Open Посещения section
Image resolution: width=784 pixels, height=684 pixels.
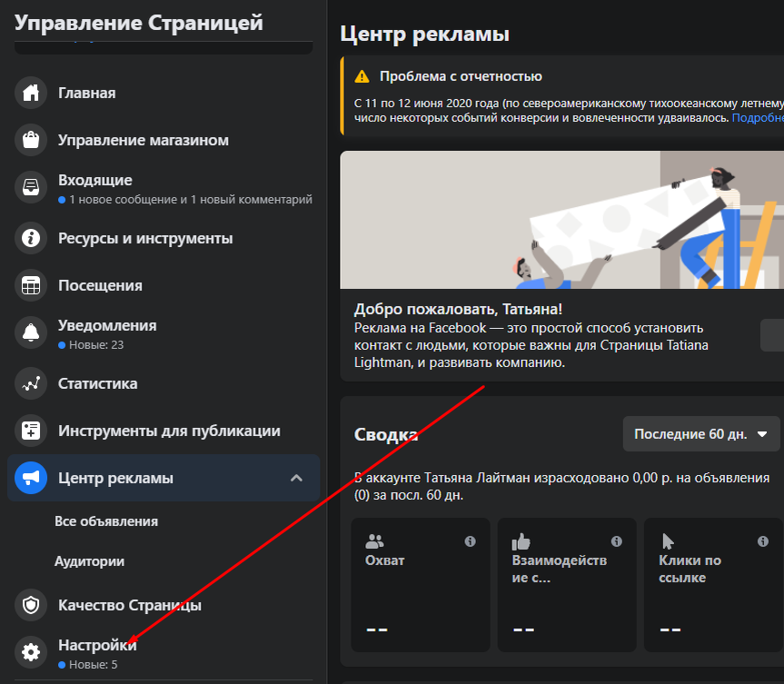164,285
